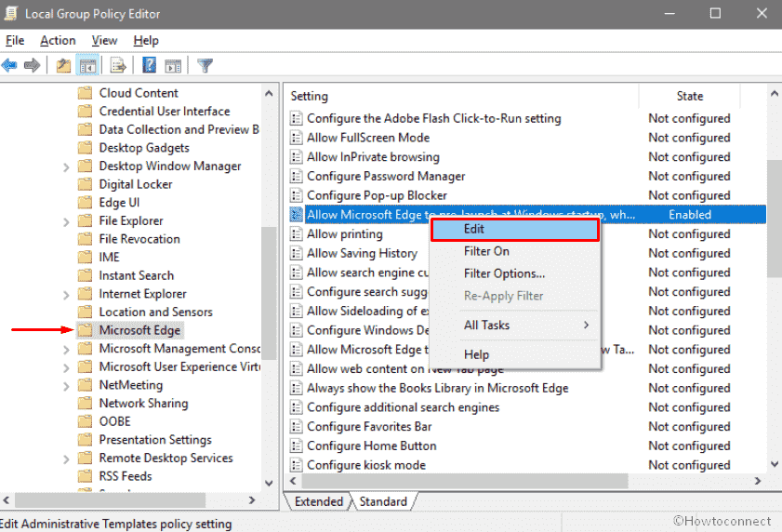The height and width of the screenshot is (532, 782).
Task: Expand the Desktop Window Manager folder
Action: 66,166
